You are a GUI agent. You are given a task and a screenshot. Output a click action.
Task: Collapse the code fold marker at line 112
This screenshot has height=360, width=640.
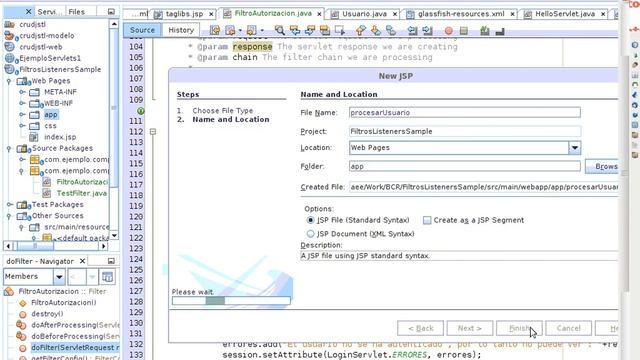153,132
